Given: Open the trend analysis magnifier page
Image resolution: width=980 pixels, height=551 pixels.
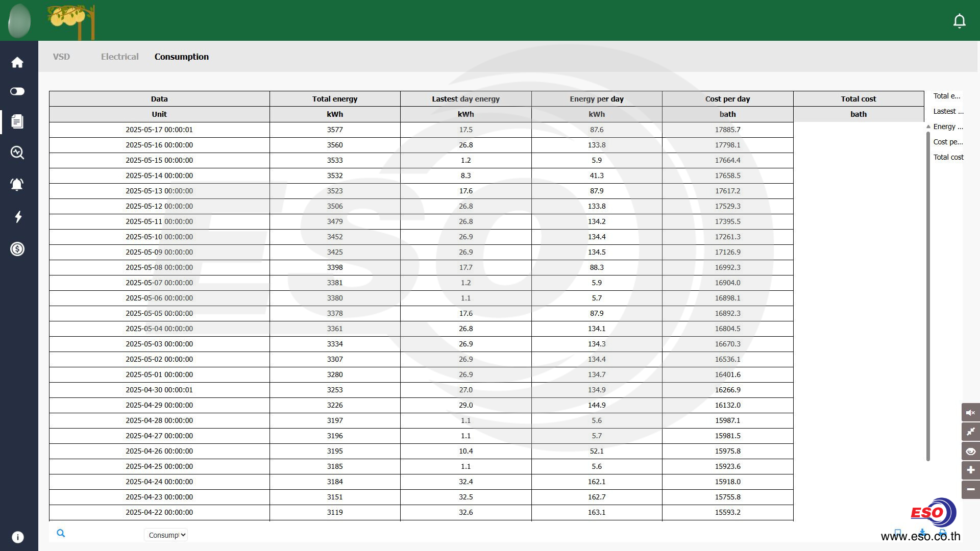Looking at the screenshot, I should 17,153.
